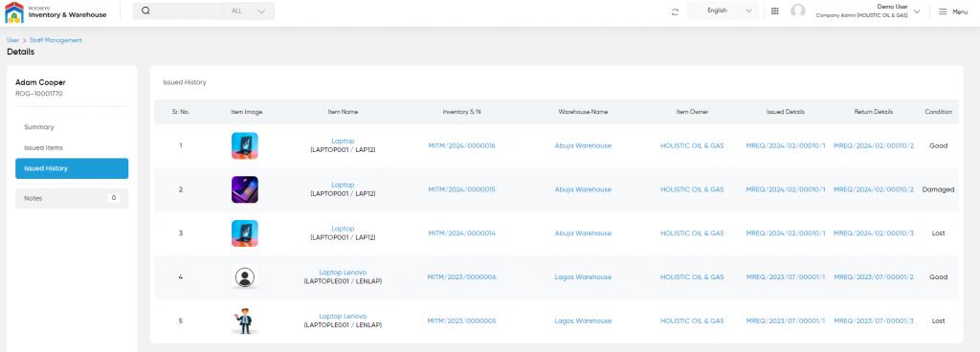The width and height of the screenshot is (980, 352).
Task: Click the profile placeholder image in row 4
Action: tap(244, 276)
